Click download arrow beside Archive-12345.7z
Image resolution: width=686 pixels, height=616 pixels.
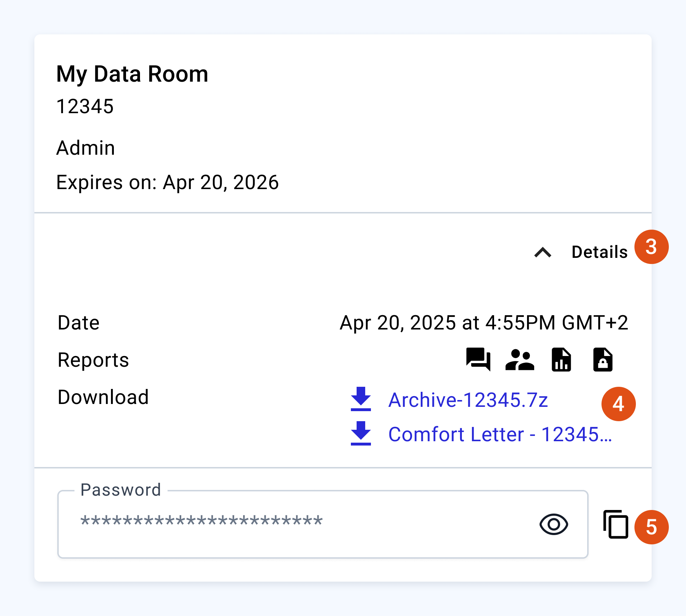361,399
